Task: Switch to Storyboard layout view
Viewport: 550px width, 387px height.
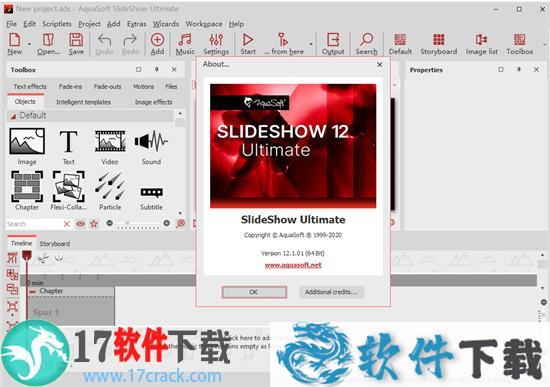Action: 438,44
